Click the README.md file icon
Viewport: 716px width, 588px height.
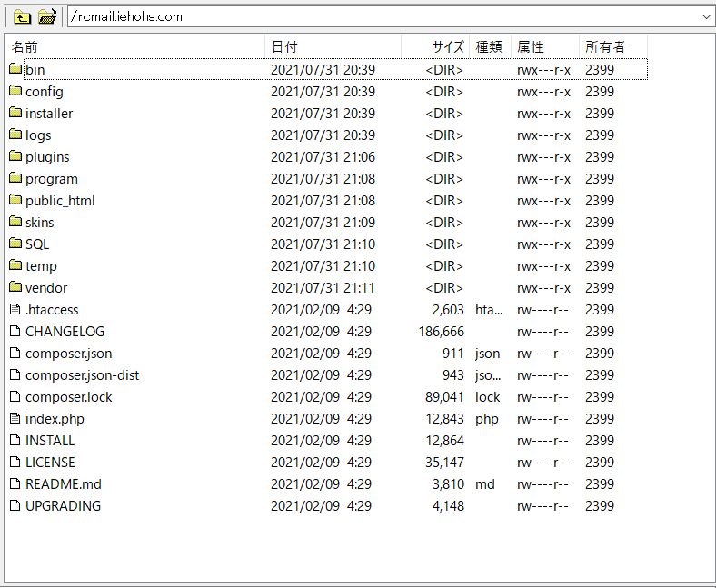tap(15, 483)
